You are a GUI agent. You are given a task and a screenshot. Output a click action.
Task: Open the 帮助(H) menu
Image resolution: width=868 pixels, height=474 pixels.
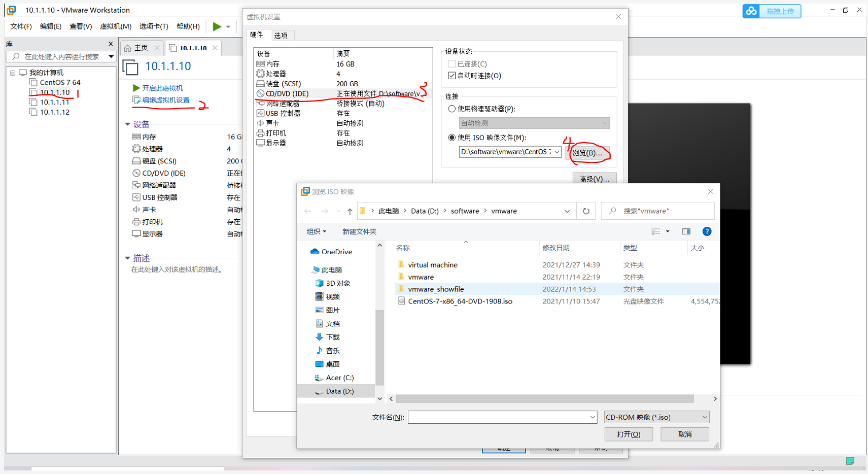coord(188,26)
